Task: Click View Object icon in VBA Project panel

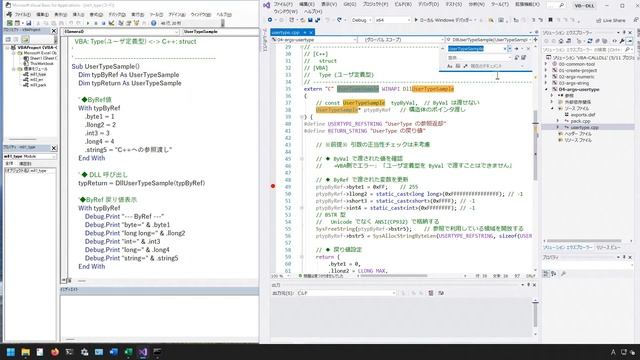Action: [16, 39]
